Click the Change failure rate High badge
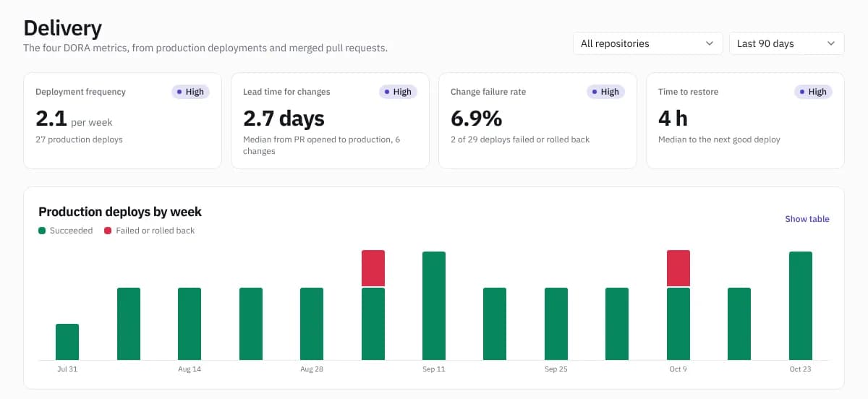The height and width of the screenshot is (399, 868). pyautogui.click(x=605, y=92)
